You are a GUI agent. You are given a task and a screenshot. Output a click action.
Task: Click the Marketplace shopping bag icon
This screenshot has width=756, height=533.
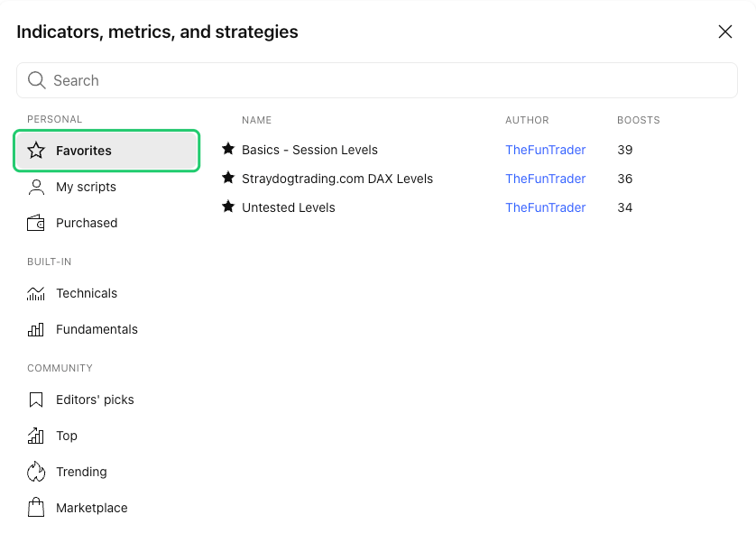(36, 508)
